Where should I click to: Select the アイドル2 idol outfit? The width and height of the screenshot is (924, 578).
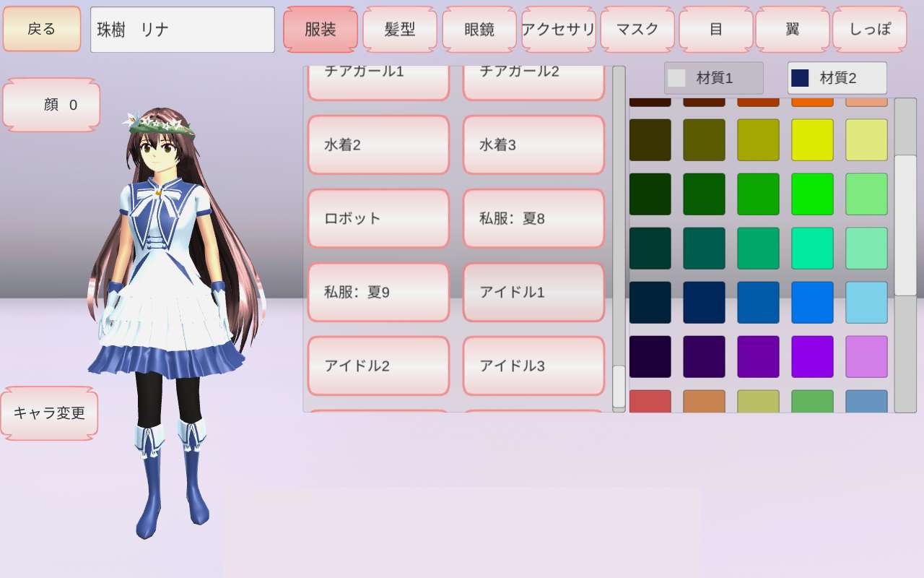(x=379, y=366)
